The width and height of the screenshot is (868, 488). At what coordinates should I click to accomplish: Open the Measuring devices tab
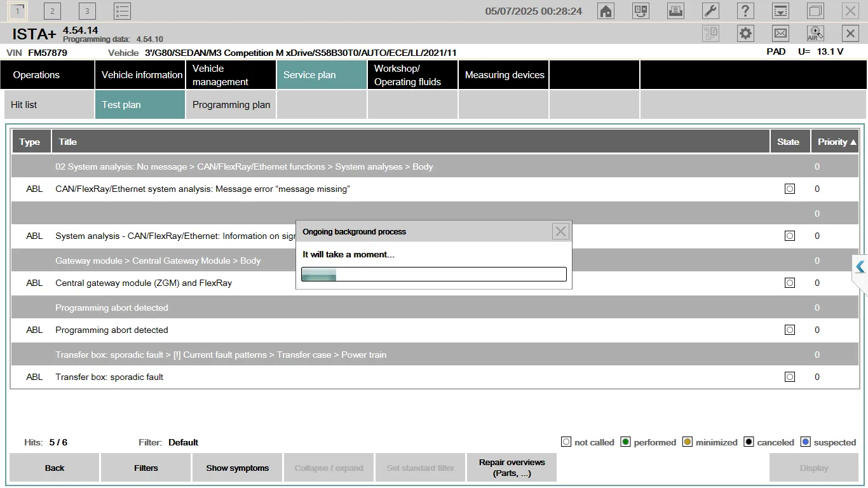point(503,75)
